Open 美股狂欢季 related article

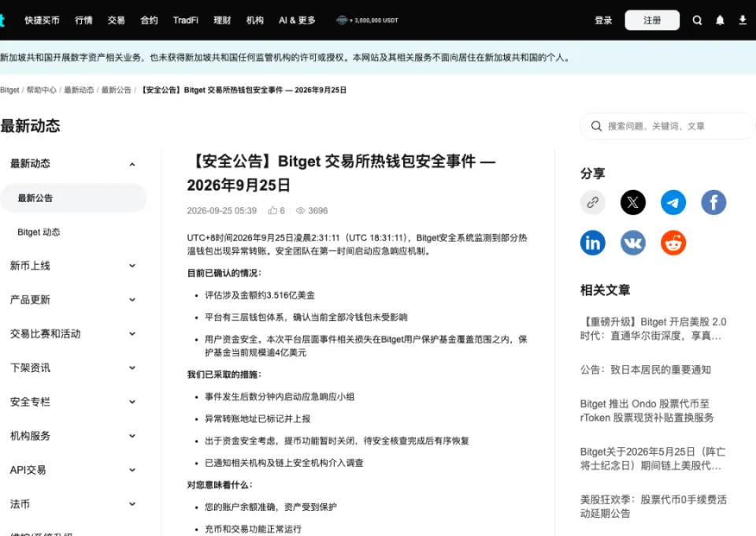click(x=654, y=506)
